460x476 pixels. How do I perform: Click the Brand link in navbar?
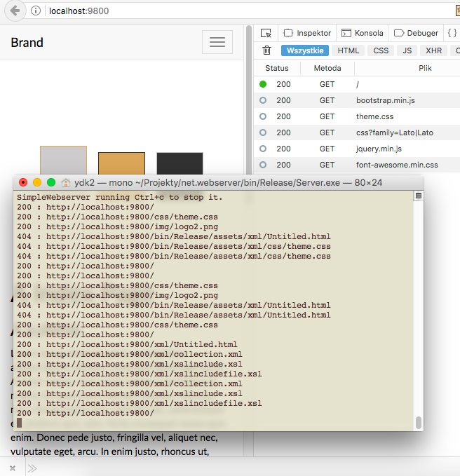(27, 43)
